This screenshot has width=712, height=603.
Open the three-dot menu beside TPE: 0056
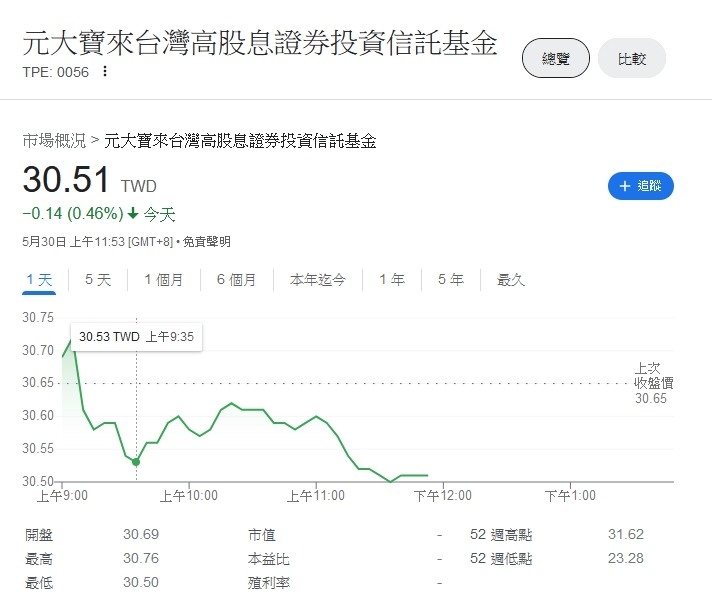[105, 71]
